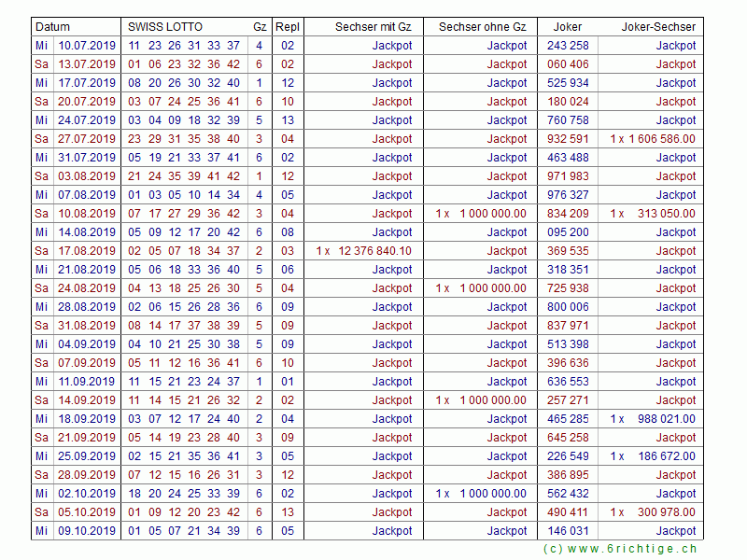This screenshot has width=747, height=560.
Task: Select the date 24.08.2019
Action: (x=87, y=288)
